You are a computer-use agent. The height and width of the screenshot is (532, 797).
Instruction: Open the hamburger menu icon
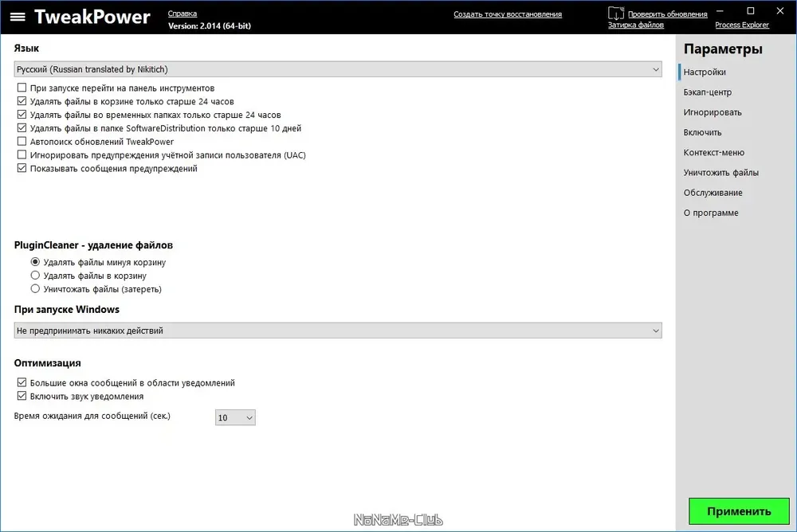tap(18, 17)
